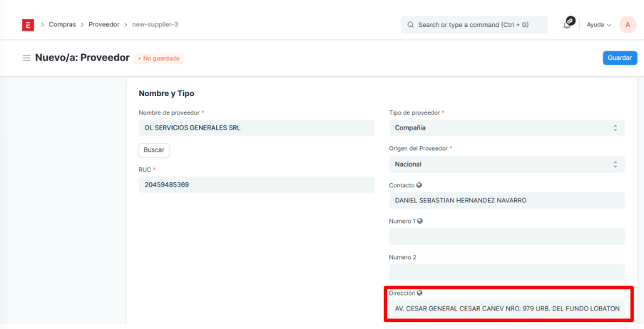Viewport: 644px width, 329px height.
Task: Go to Compras in the breadcrumb
Action: click(x=62, y=25)
